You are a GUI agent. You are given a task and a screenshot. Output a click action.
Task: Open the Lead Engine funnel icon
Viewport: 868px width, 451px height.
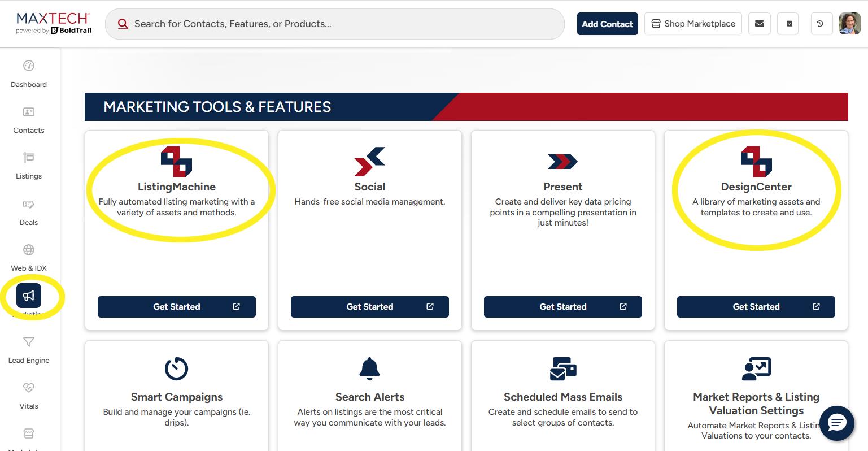[x=29, y=342]
